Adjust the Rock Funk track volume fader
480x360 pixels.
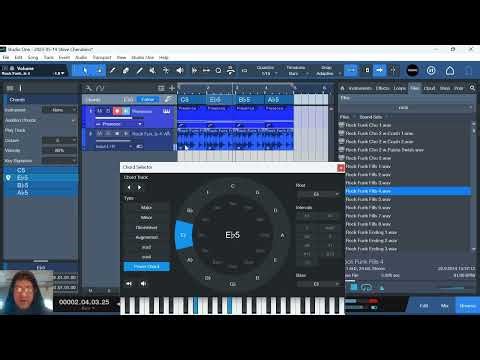coord(113,141)
